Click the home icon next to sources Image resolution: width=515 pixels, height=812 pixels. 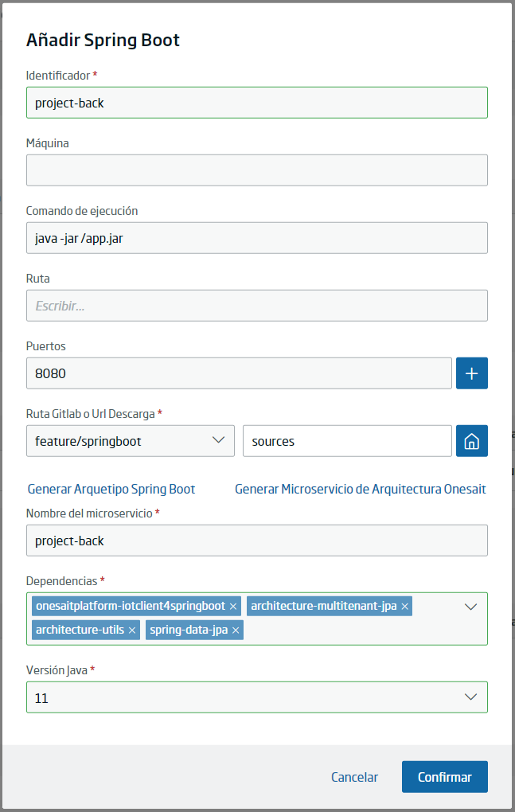pyautogui.click(x=471, y=441)
